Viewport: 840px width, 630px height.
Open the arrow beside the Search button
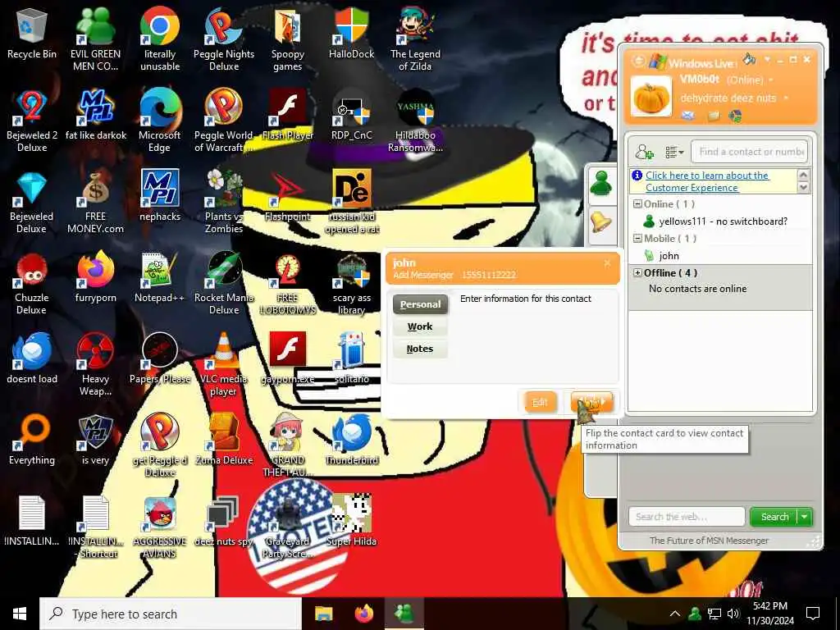click(805, 517)
